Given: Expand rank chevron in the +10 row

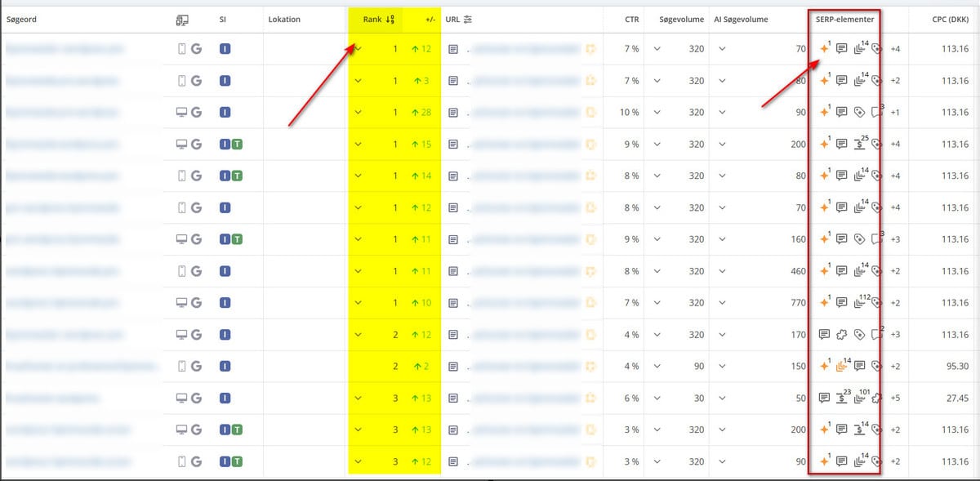Looking at the screenshot, I should (x=358, y=303).
